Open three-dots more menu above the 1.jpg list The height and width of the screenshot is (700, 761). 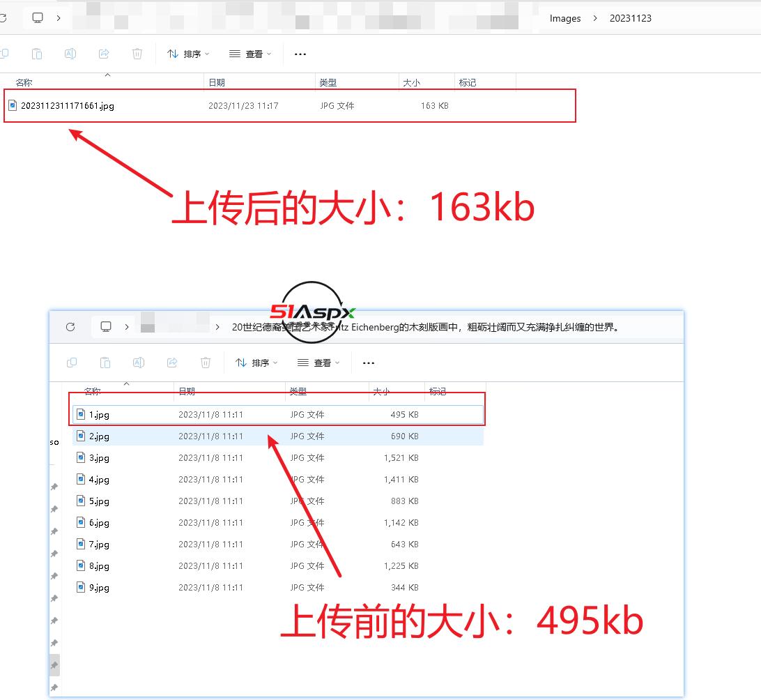(369, 363)
